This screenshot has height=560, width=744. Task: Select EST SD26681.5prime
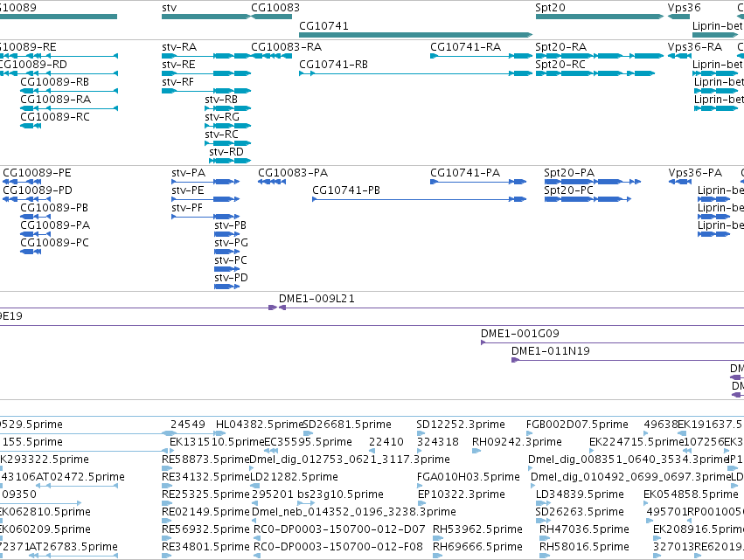347,425
